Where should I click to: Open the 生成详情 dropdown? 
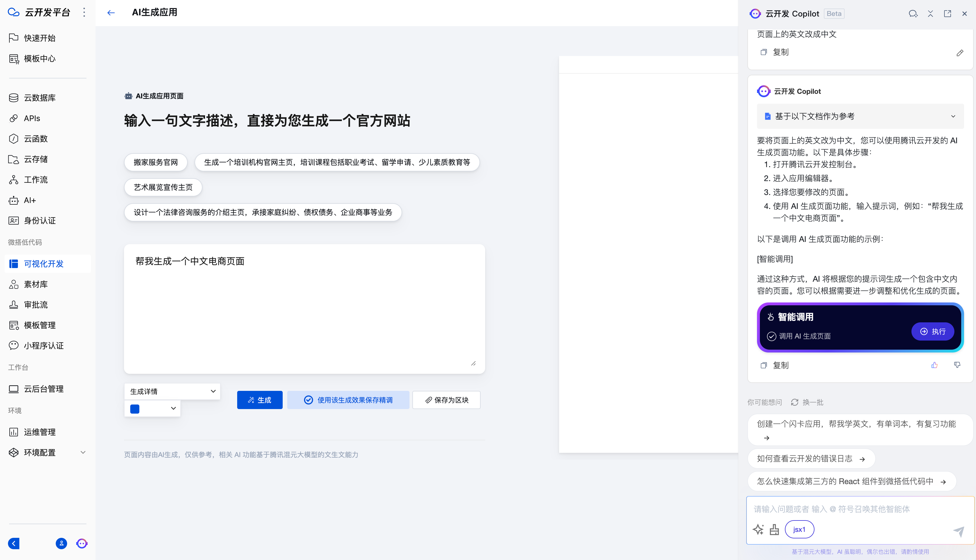172,391
